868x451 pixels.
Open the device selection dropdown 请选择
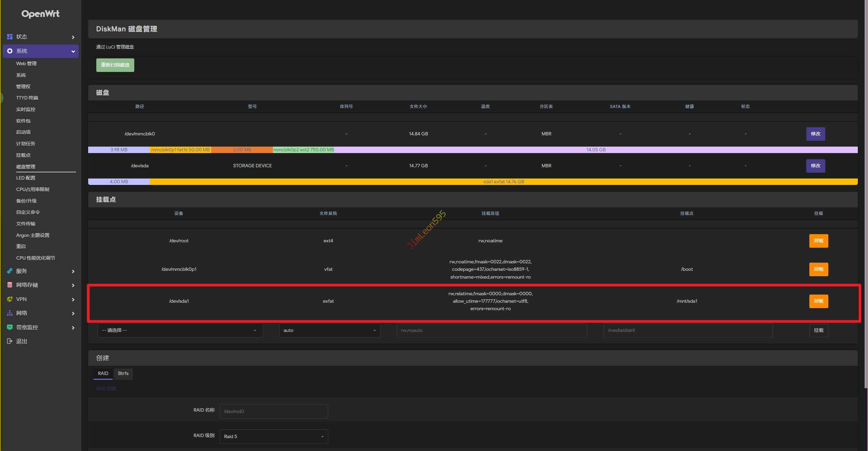pyautogui.click(x=180, y=330)
